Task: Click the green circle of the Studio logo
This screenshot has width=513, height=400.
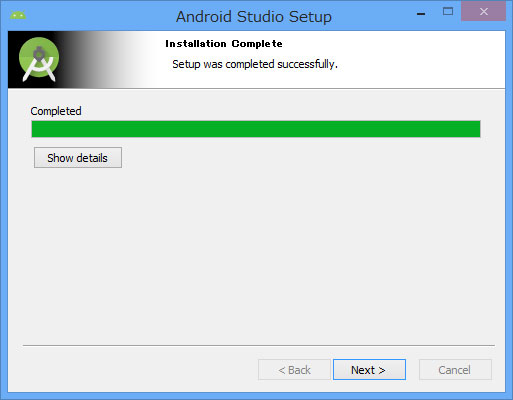Action: point(39,57)
